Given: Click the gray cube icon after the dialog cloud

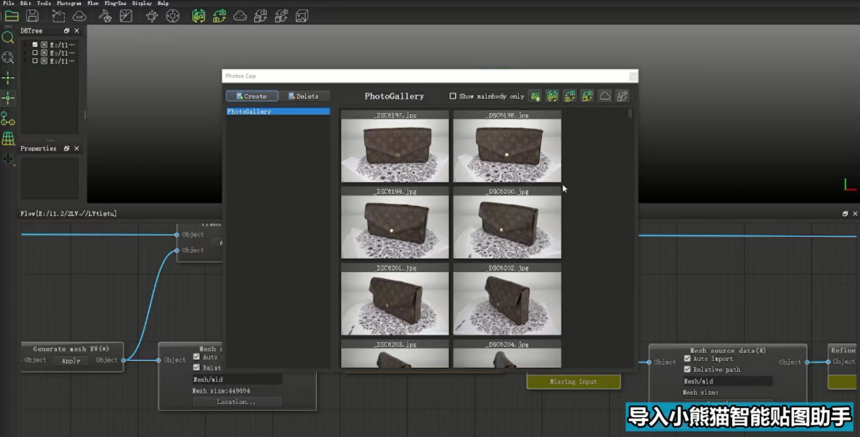Looking at the screenshot, I should (x=622, y=96).
